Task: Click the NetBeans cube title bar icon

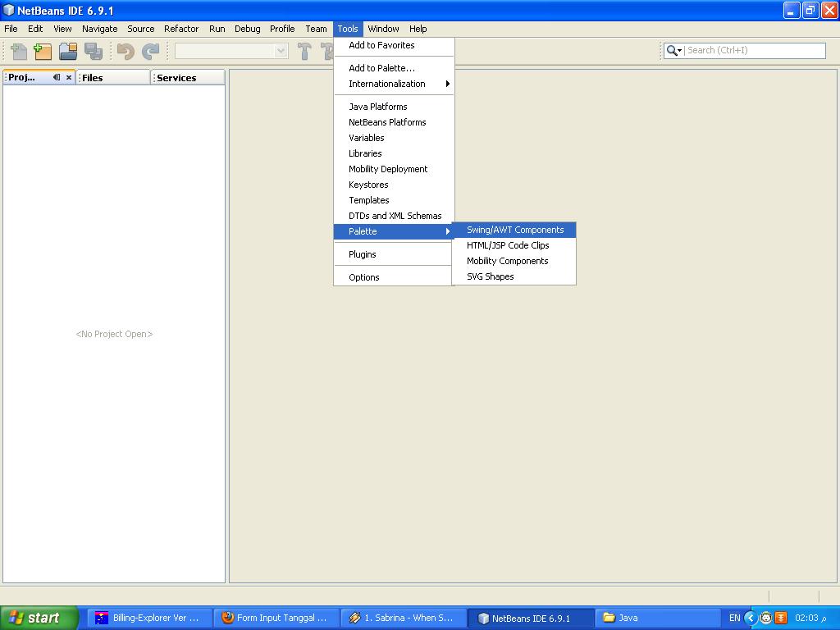Action: click(x=8, y=10)
